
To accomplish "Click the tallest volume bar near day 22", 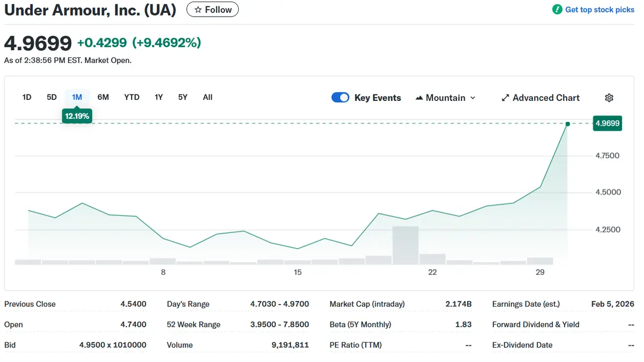I will pyautogui.click(x=405, y=245).
